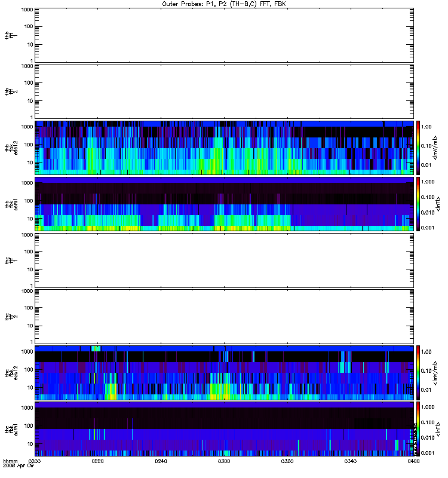Select the empty thc fff 1 panel
Viewport: 448px width, 478px height.
point(224,261)
